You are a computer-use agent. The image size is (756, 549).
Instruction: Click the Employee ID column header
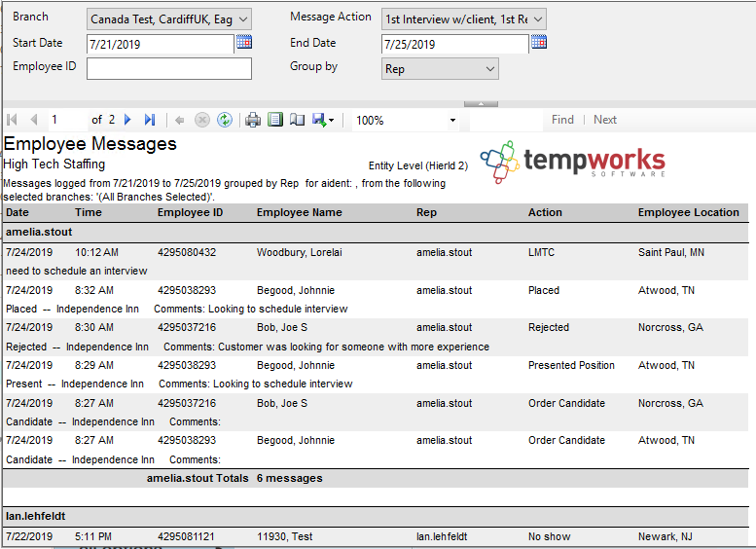(190, 213)
